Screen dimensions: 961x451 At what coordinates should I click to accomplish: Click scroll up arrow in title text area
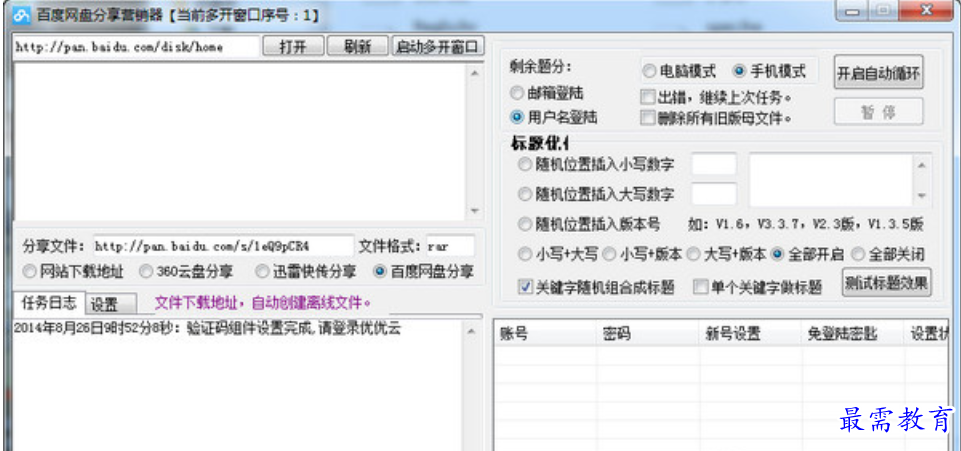click(921, 165)
